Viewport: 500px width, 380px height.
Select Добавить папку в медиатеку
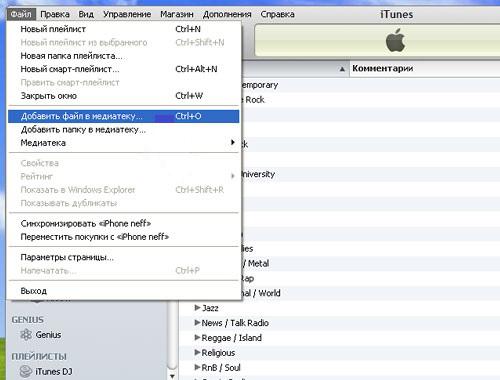click(124, 129)
